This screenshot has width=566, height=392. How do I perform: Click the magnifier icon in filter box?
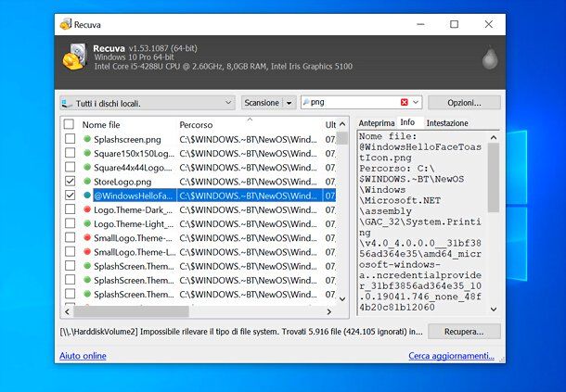[x=306, y=102]
